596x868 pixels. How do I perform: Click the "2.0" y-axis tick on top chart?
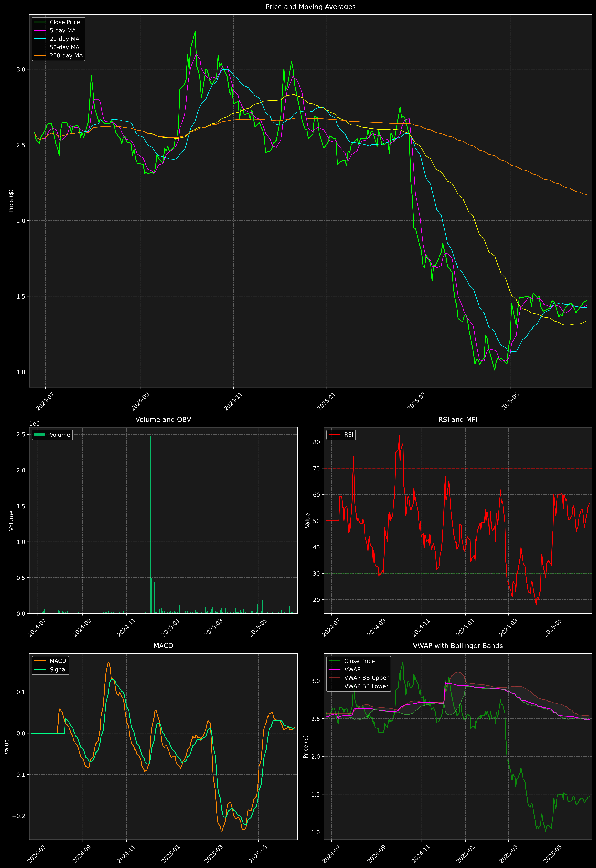tap(21, 221)
